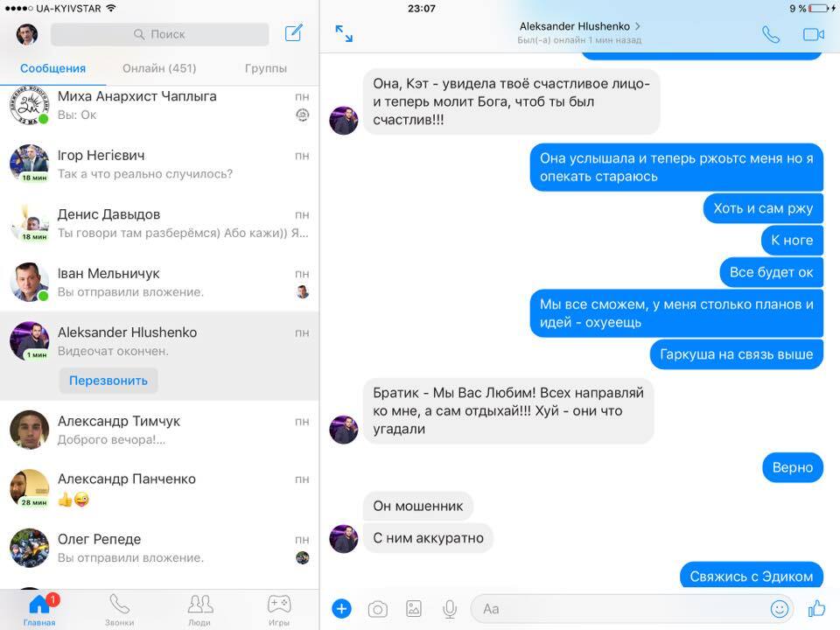The image size is (840, 630).
Task: Open the Звонки tab in bottom bar
Action: [120, 609]
